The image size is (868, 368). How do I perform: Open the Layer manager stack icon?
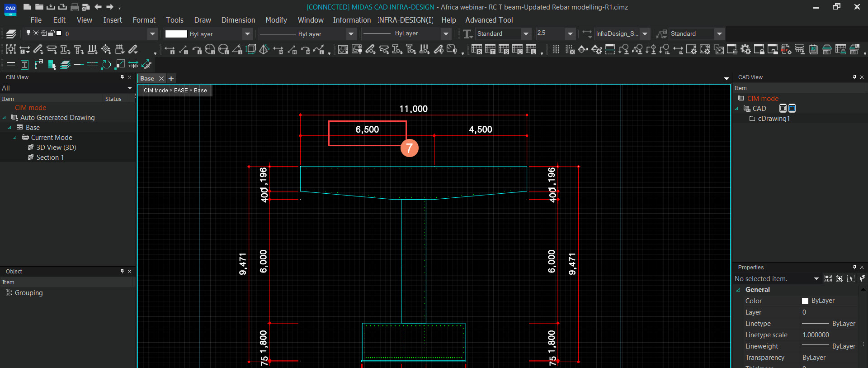pos(11,33)
